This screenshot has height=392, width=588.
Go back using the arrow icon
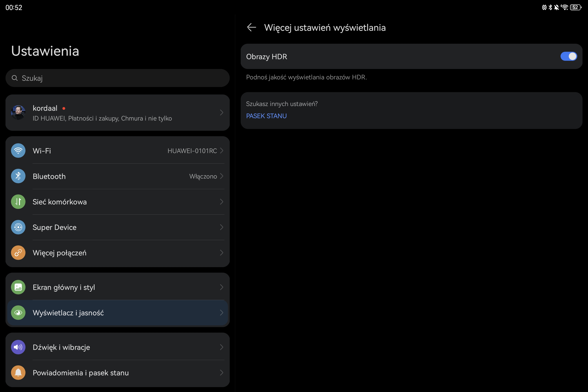click(x=251, y=27)
